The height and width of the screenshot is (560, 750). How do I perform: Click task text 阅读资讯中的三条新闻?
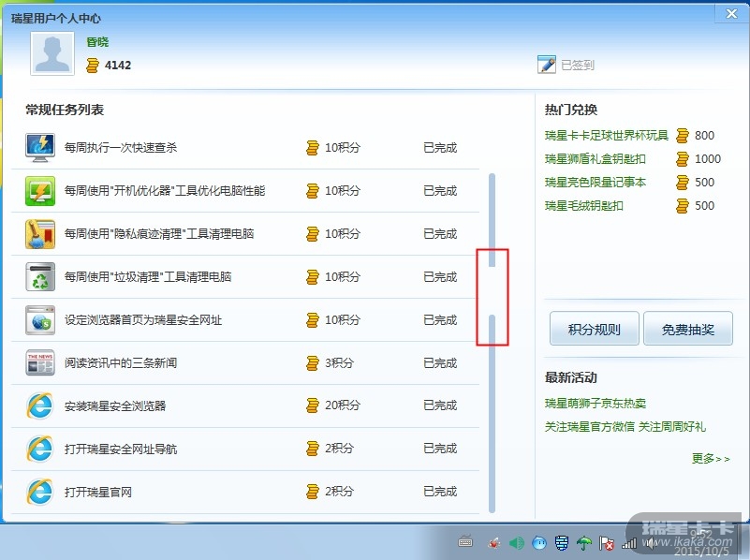coord(121,363)
